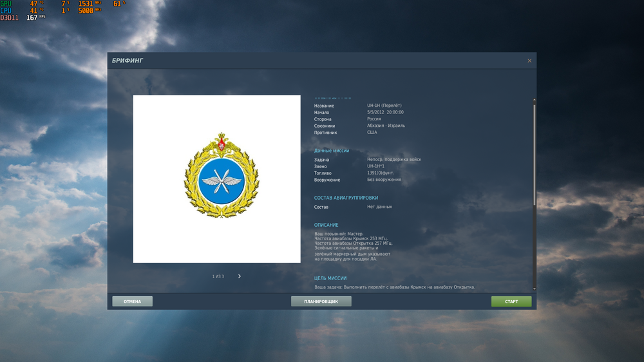Image resolution: width=644 pixels, height=362 pixels.
Task: Select the mission name text UH-1H (Перелёт)
Action: tap(384, 106)
